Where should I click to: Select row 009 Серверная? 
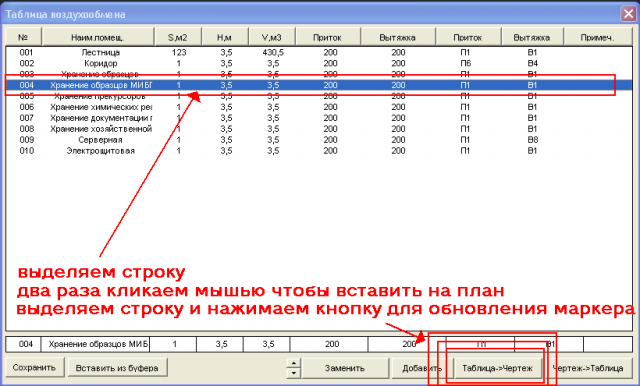click(x=318, y=140)
